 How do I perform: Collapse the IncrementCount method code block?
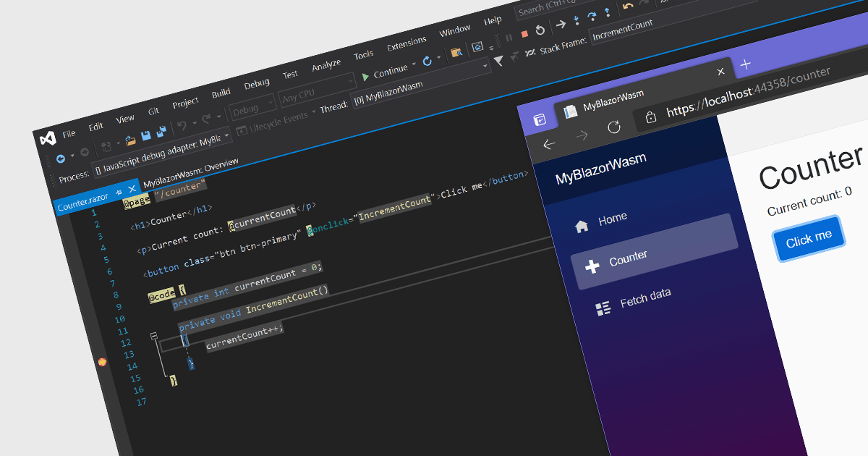pos(153,336)
